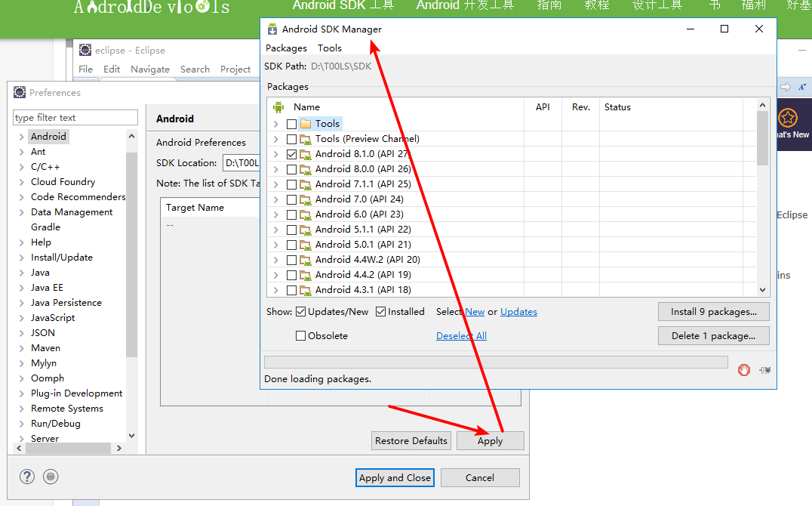Screen dimensions: 812x506
Task: Expand the Tools package row
Action: pos(276,124)
